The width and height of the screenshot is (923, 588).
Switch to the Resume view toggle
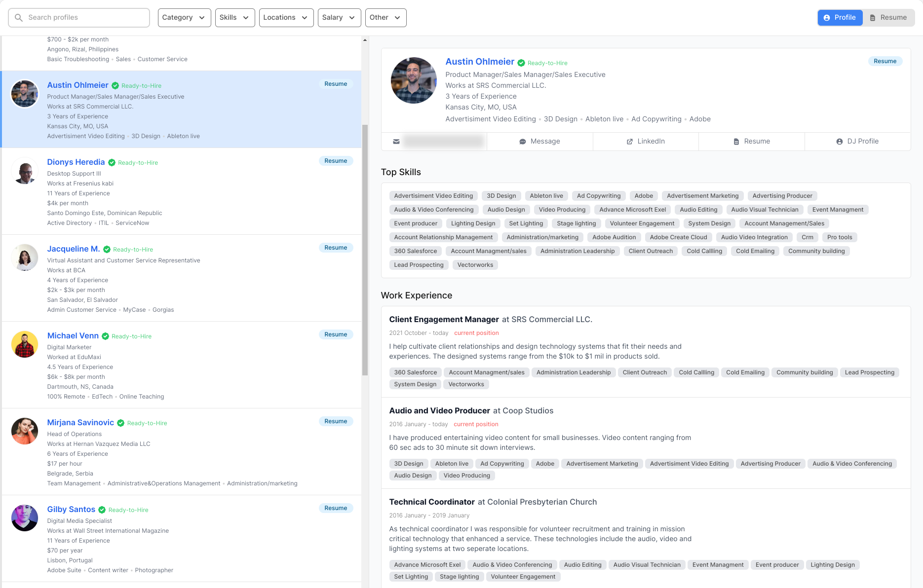pos(888,18)
